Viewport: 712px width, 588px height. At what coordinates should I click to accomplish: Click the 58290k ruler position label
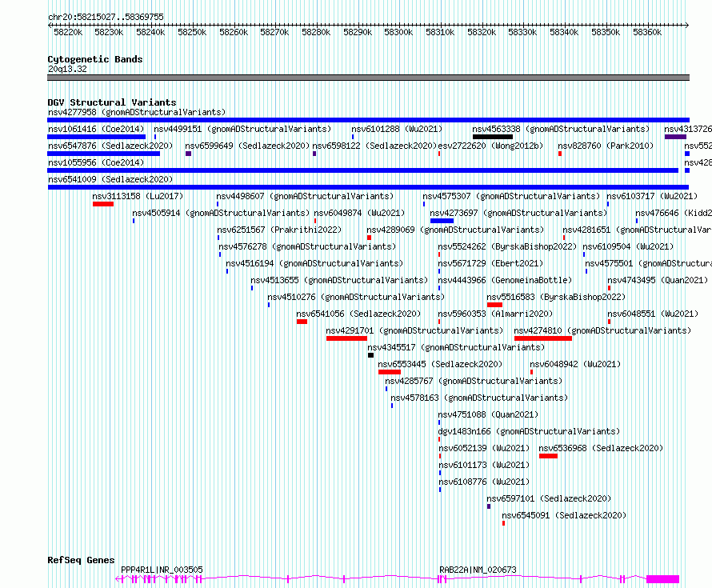358,32
